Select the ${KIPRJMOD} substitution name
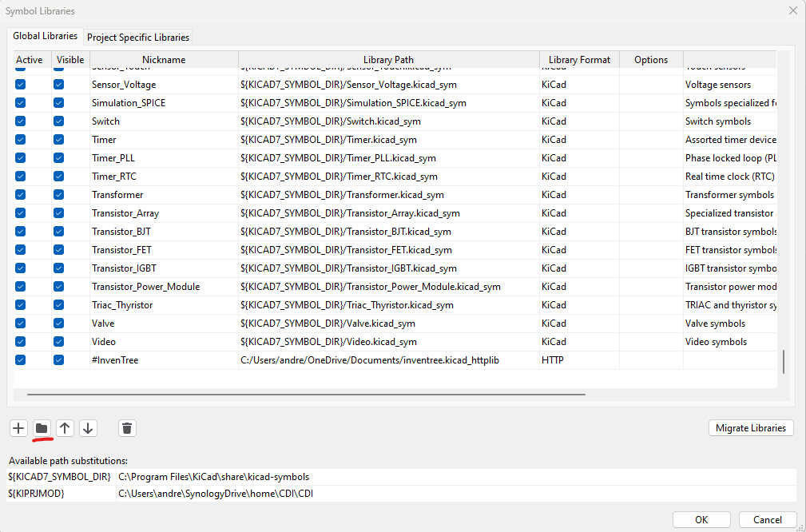 click(62, 494)
